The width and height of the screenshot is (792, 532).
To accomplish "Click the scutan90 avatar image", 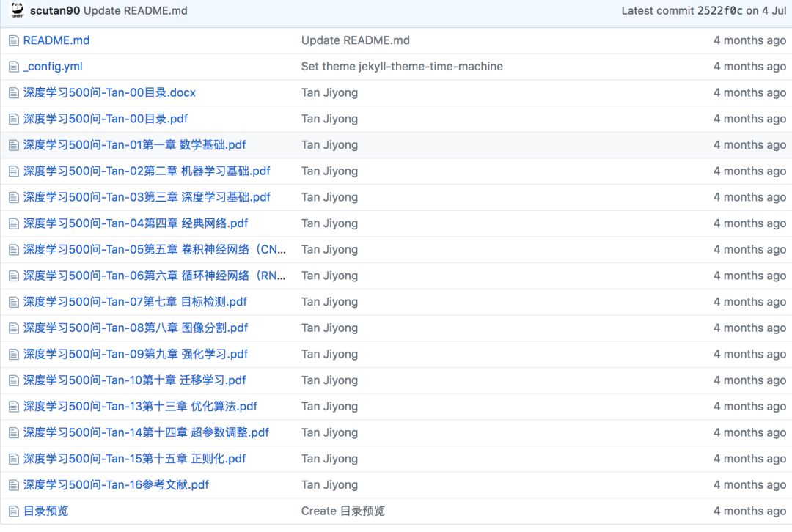I will [x=17, y=10].
